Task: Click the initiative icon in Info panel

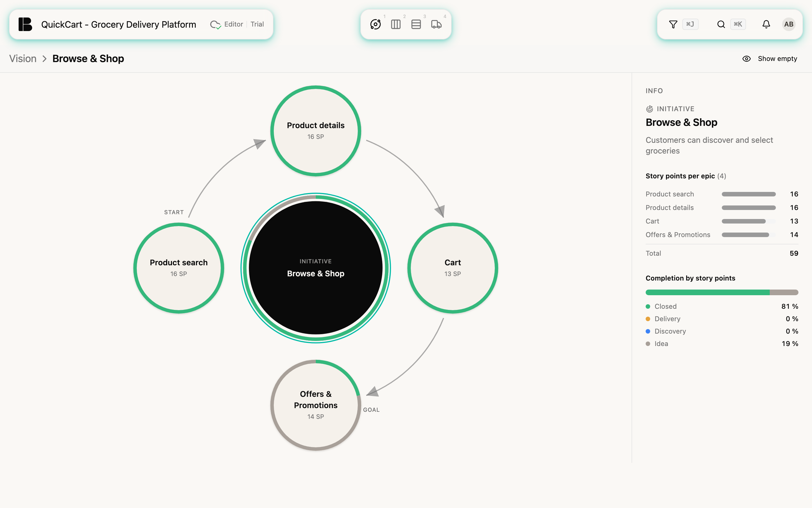Action: [649, 109]
